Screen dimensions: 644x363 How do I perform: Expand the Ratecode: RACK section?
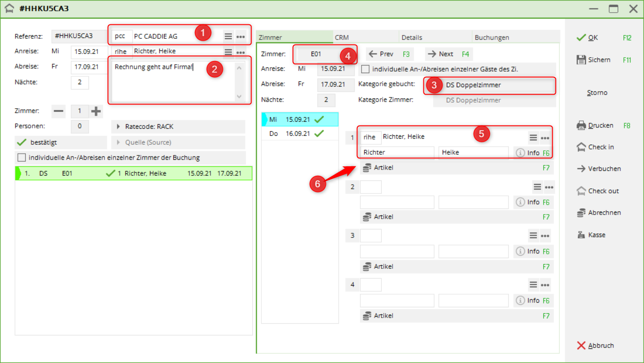click(178, 126)
